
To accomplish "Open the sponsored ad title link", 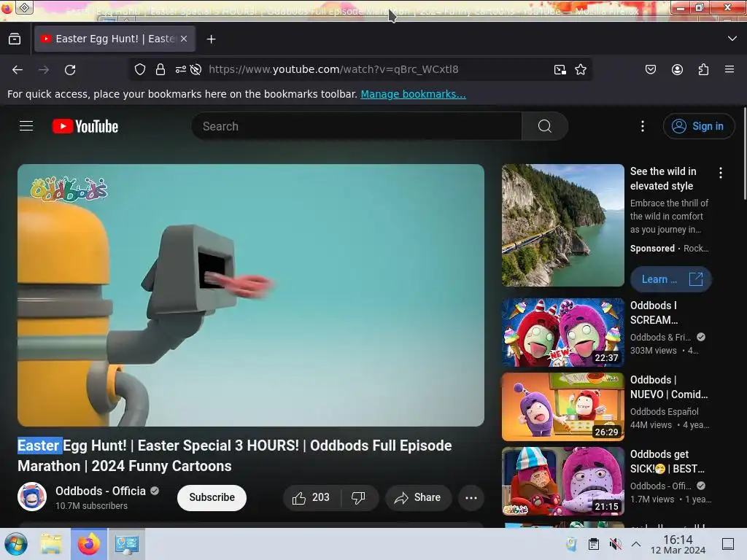I will coord(663,179).
